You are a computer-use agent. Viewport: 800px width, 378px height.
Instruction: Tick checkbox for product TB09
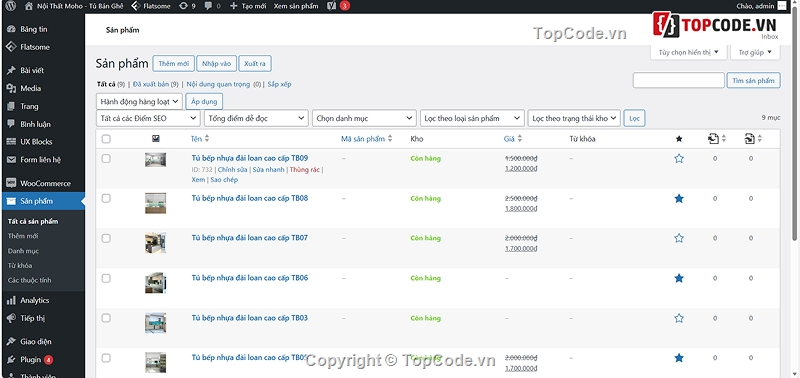point(106,159)
